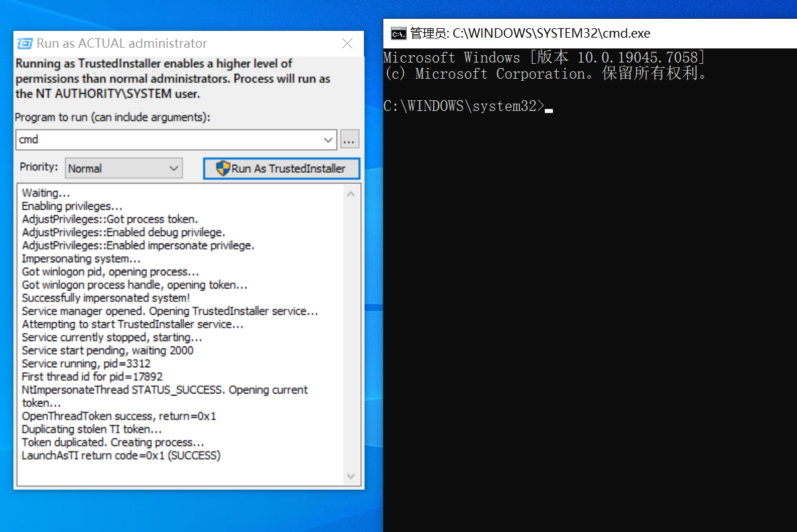Click the log scrollbar down arrow
Viewport: 797px width, 532px height.
coord(350,476)
